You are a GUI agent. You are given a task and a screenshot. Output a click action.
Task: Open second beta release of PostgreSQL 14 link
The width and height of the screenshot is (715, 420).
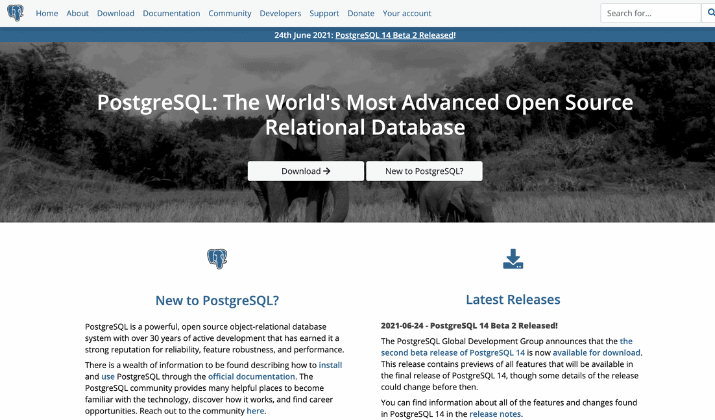[x=453, y=353]
